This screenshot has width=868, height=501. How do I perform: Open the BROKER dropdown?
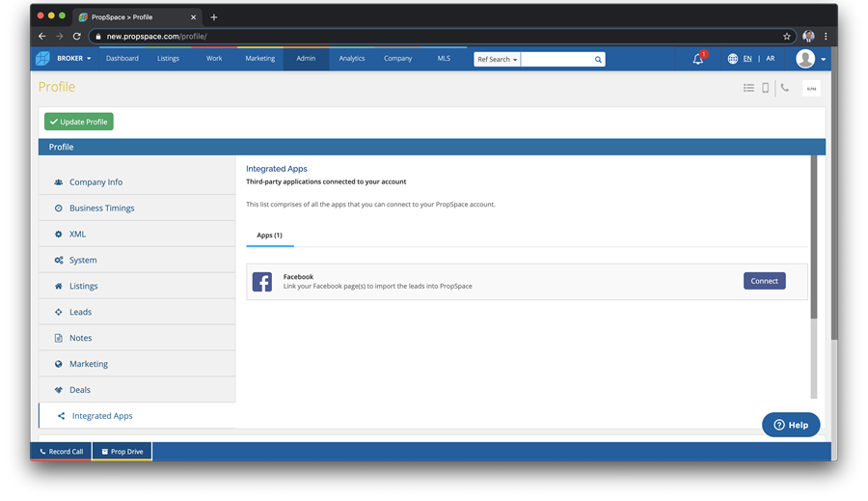73,58
